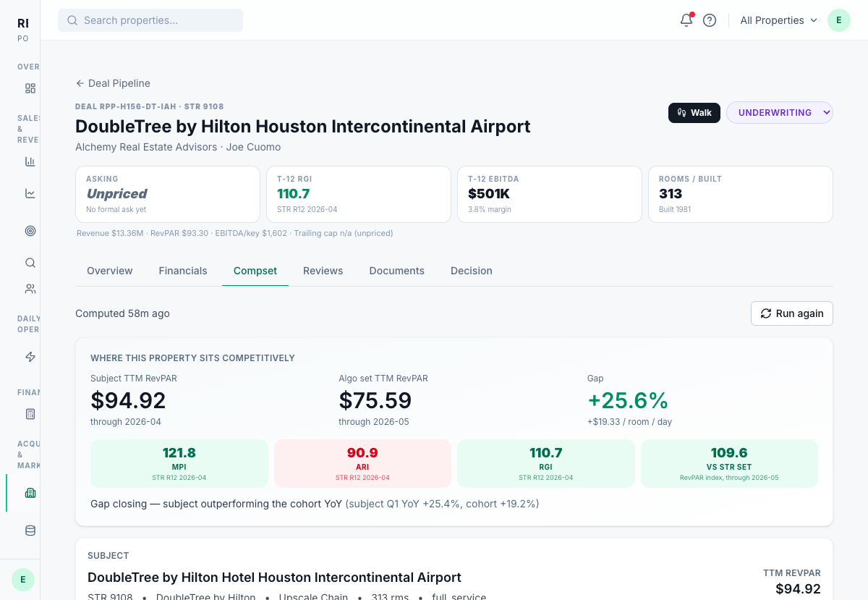
Task: Select the Compset tab
Action: point(255,271)
